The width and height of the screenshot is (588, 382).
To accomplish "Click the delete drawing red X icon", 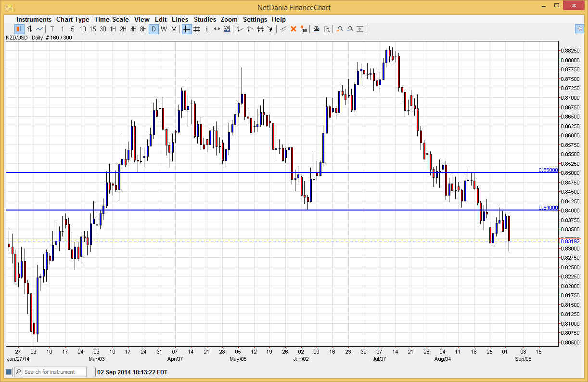I will [x=294, y=29].
